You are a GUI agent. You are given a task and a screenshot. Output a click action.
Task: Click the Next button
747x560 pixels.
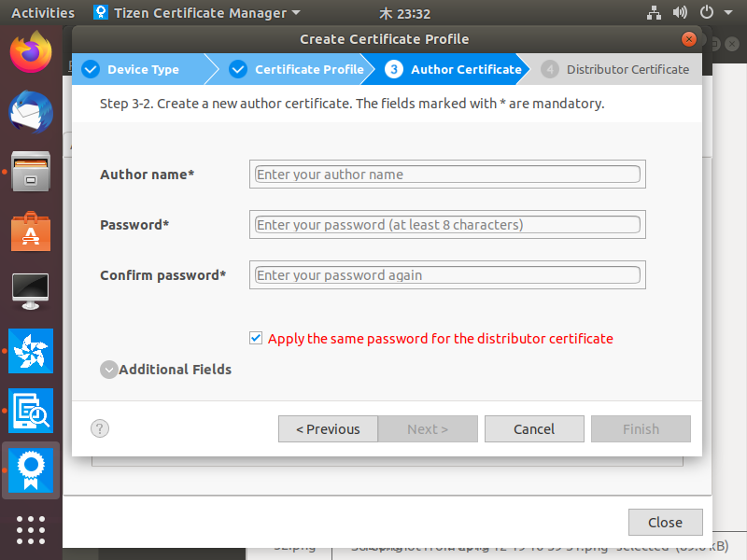(x=428, y=429)
